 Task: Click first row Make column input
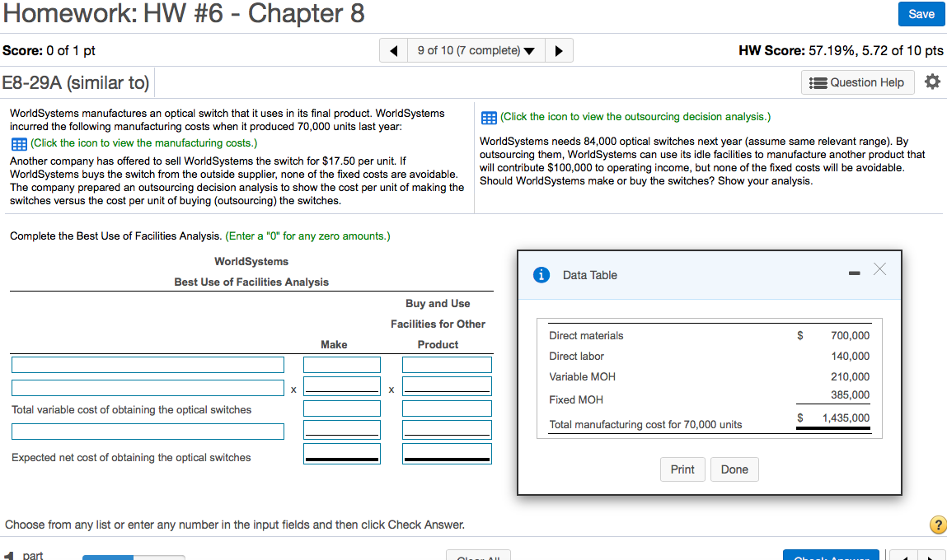(x=342, y=365)
